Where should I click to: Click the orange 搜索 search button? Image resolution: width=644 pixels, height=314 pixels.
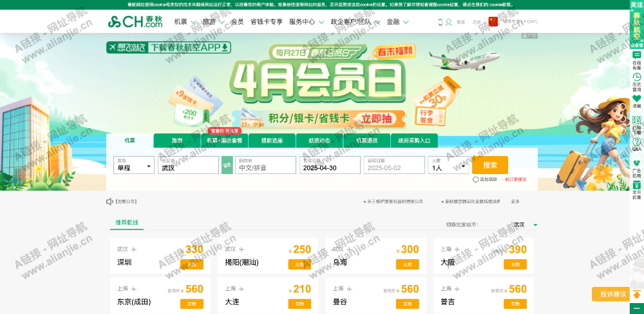click(x=490, y=165)
